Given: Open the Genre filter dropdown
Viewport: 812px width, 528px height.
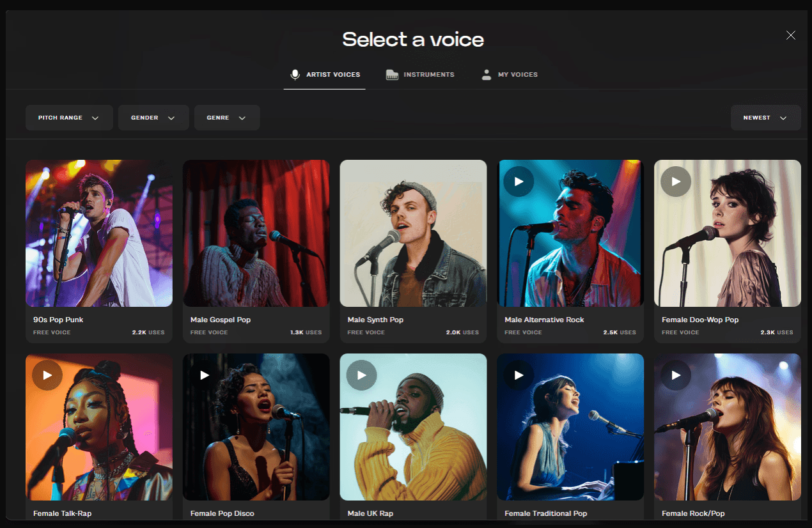Looking at the screenshot, I should coord(227,118).
